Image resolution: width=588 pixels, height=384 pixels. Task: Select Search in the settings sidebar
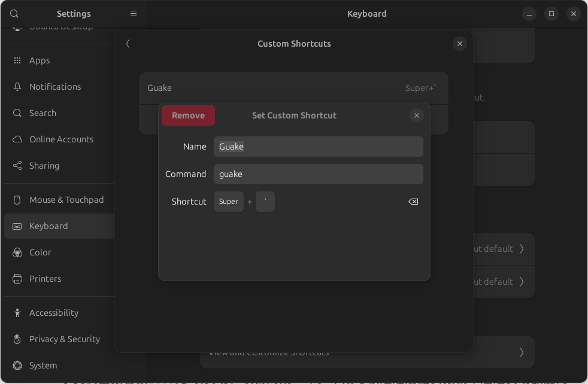43,113
